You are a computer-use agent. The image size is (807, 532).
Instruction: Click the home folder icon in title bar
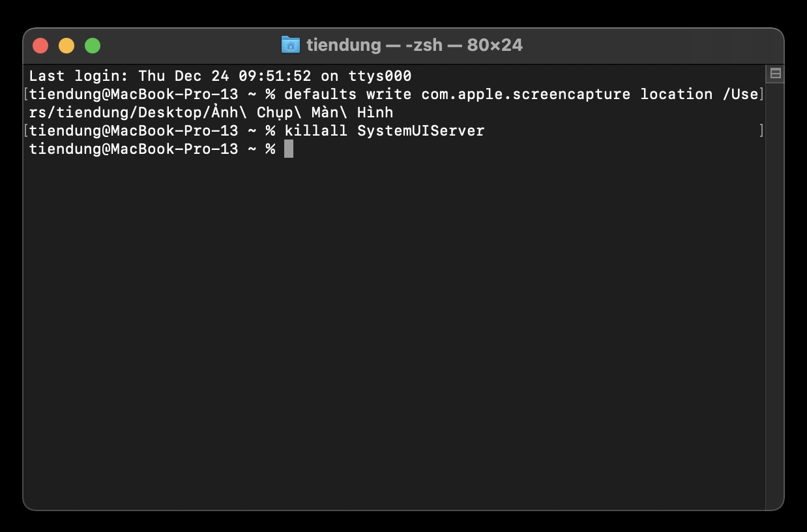point(290,45)
